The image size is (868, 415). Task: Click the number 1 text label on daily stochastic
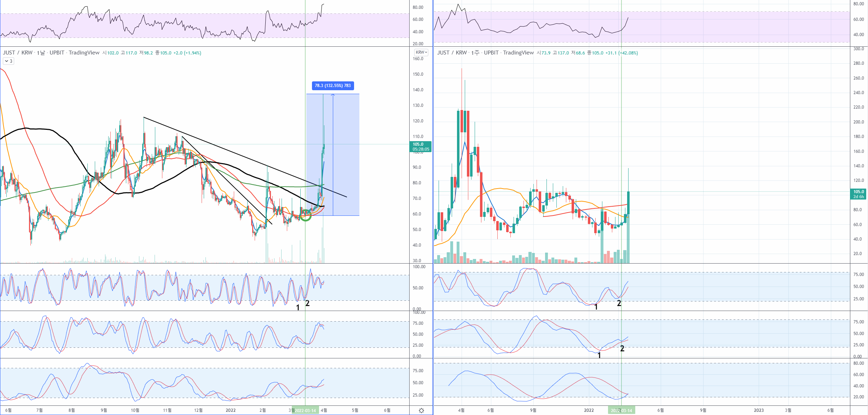[298, 308]
